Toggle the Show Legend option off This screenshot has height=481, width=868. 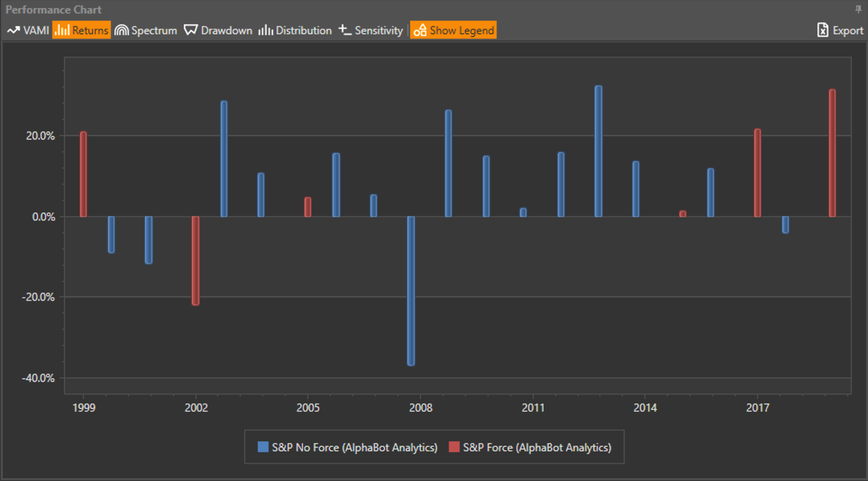coord(454,30)
